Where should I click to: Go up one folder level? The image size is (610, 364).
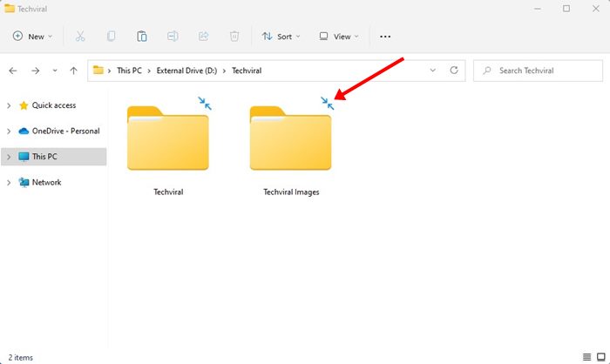74,70
